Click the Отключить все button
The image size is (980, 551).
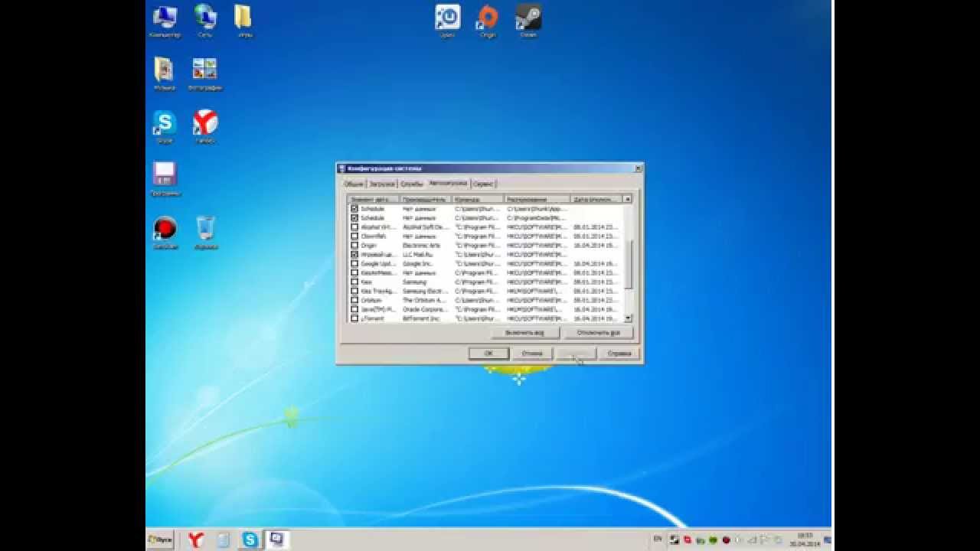click(598, 333)
